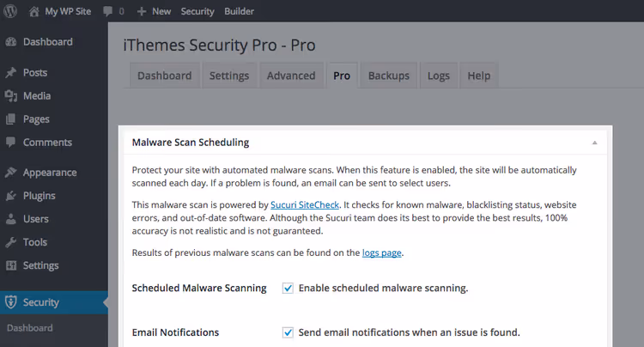Click the Dashboard gauge icon in sidebar
644x347 pixels.
click(11, 42)
